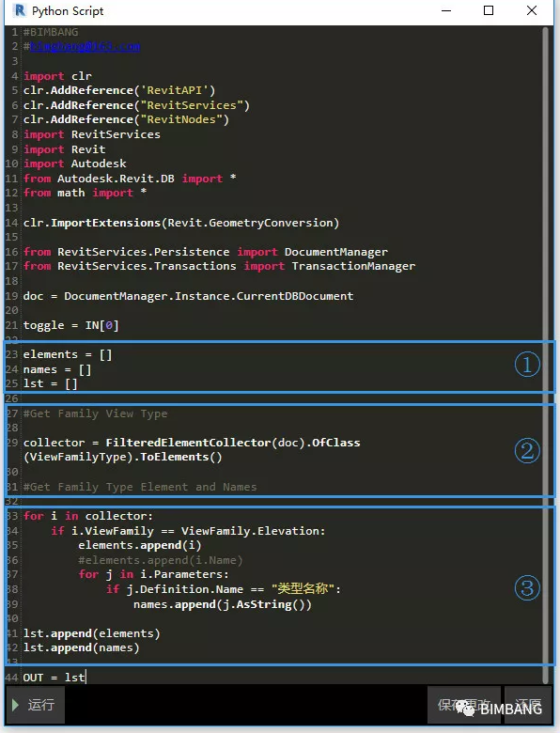Click 'from Autodesk.Revit.DB import *' line
560x733 pixels.
pyautogui.click(x=130, y=179)
